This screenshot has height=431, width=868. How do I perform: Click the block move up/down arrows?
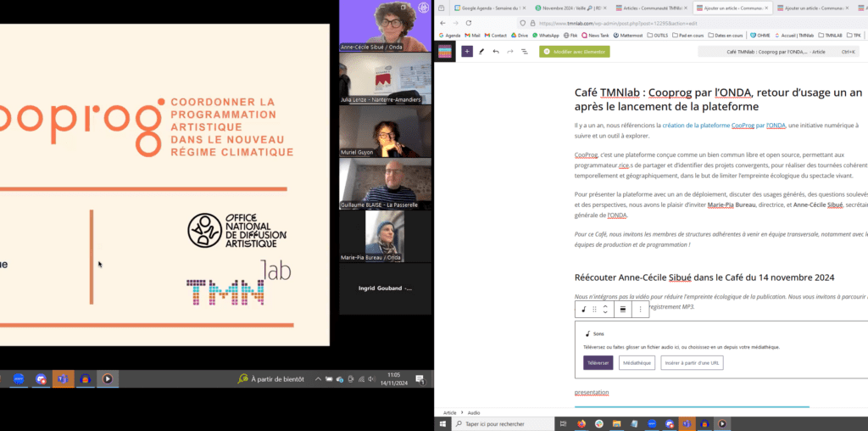click(605, 309)
